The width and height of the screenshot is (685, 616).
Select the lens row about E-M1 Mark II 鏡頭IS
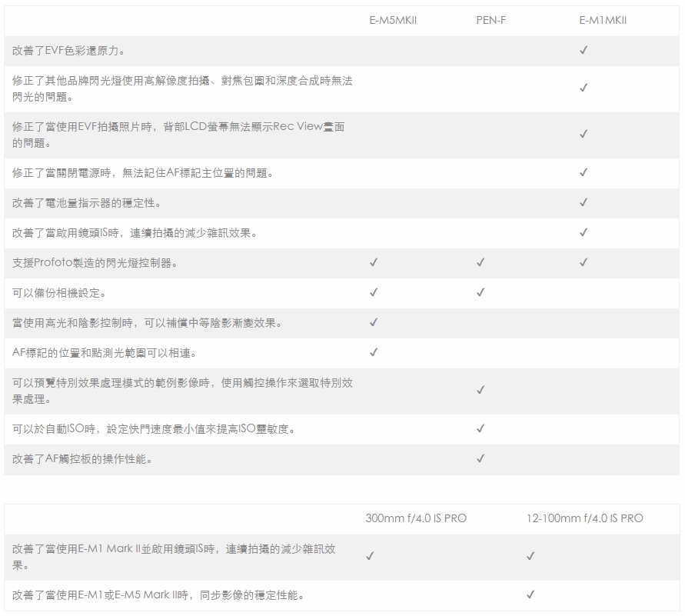pyautogui.click(x=174, y=557)
